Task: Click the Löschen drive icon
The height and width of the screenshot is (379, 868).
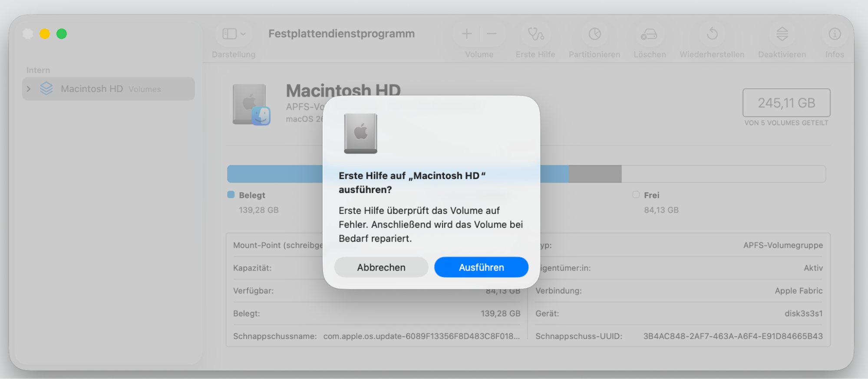Action: click(x=649, y=34)
